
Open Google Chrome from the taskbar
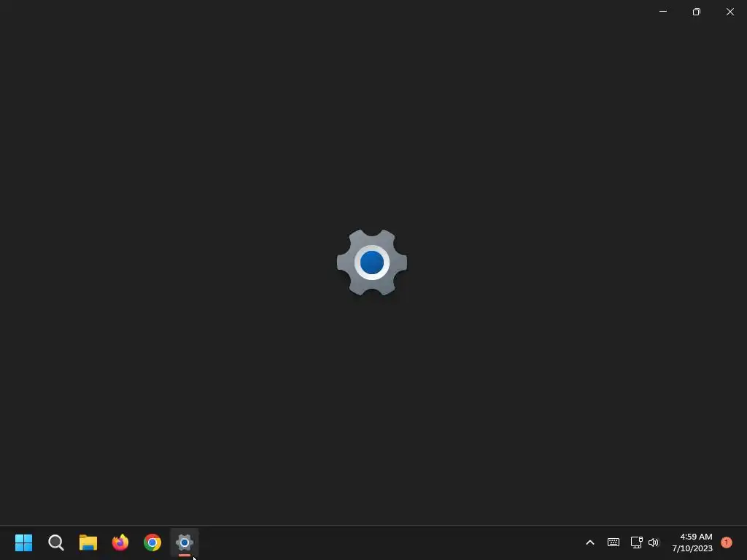point(152,542)
